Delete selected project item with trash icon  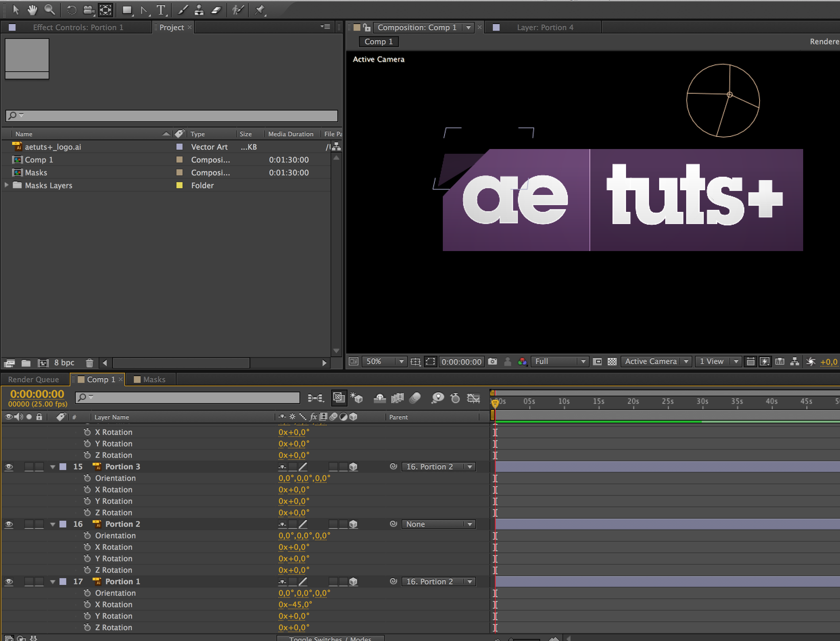pyautogui.click(x=89, y=363)
